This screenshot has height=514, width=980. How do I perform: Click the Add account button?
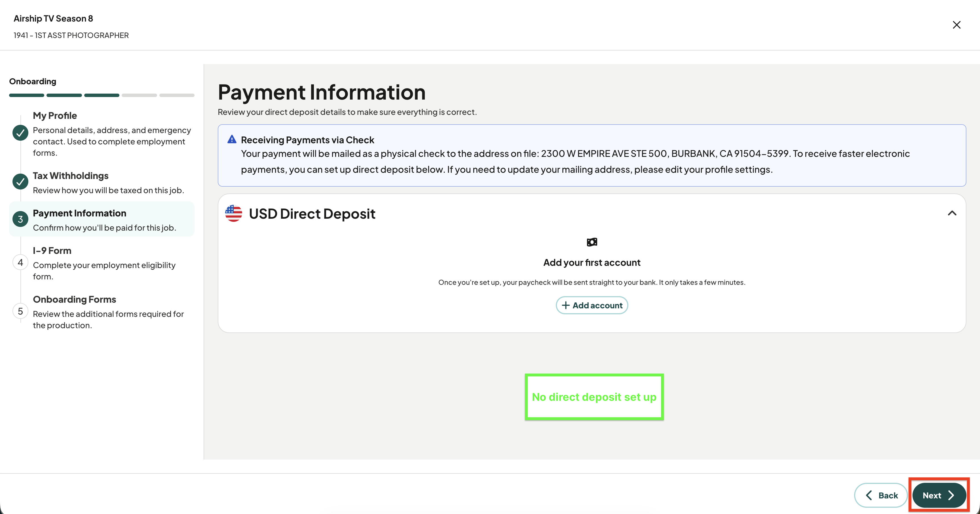tap(592, 305)
